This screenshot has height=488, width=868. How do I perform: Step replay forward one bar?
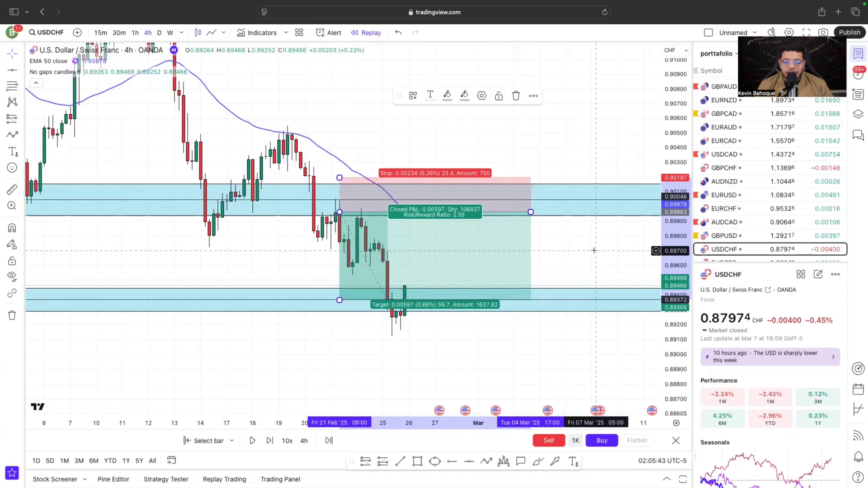click(269, 441)
